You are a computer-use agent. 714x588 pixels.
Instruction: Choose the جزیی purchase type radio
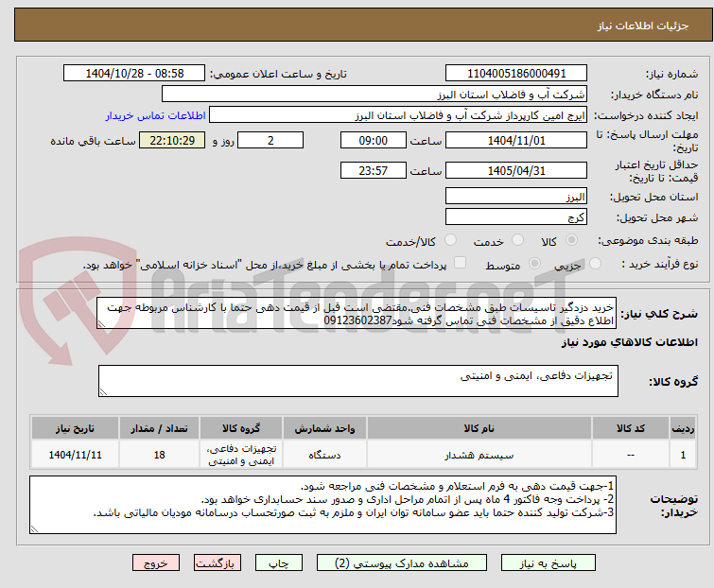595,264
